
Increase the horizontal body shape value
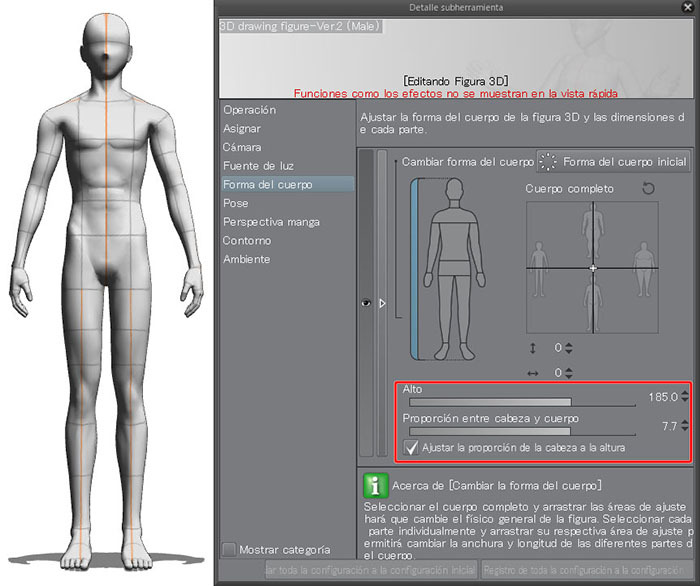(569, 370)
